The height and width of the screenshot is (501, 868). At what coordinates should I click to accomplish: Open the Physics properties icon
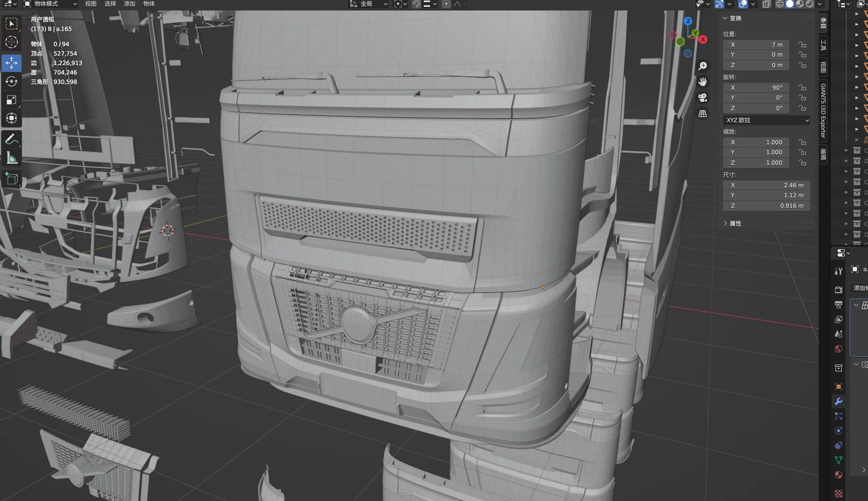tap(838, 431)
